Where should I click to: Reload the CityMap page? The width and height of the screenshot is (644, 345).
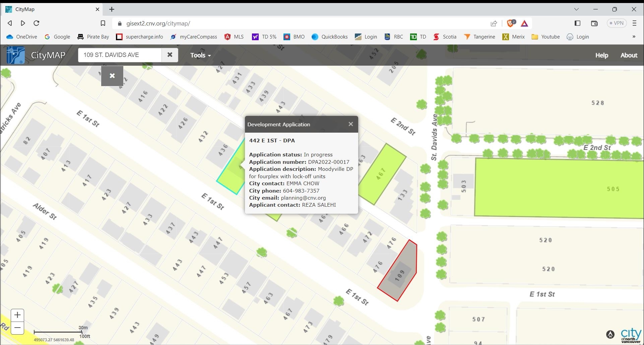click(37, 23)
